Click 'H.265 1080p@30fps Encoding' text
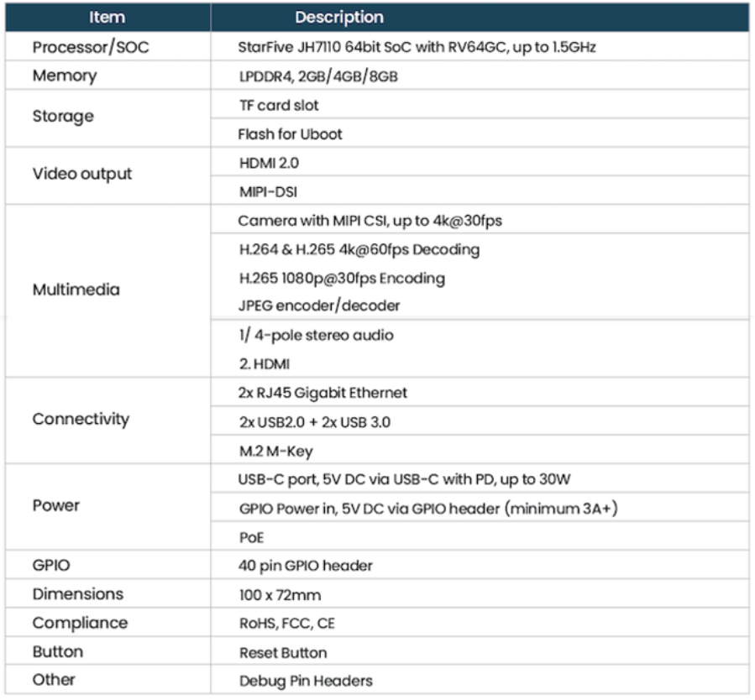Screen dimensions: 755x700 coord(342,279)
